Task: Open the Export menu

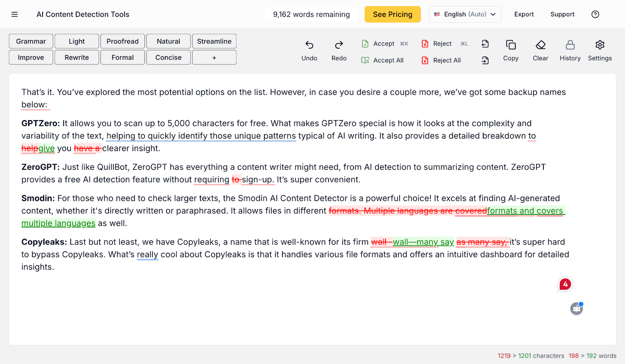Action: coord(524,14)
